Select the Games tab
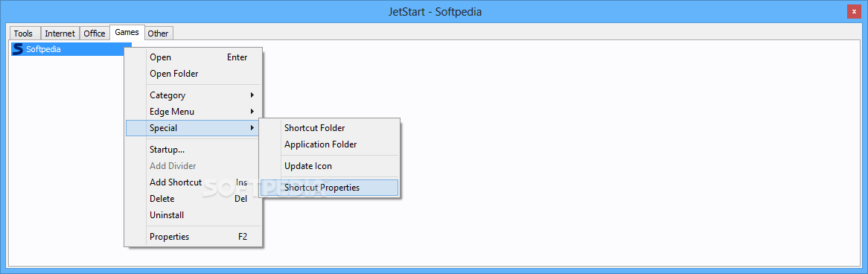 (127, 32)
